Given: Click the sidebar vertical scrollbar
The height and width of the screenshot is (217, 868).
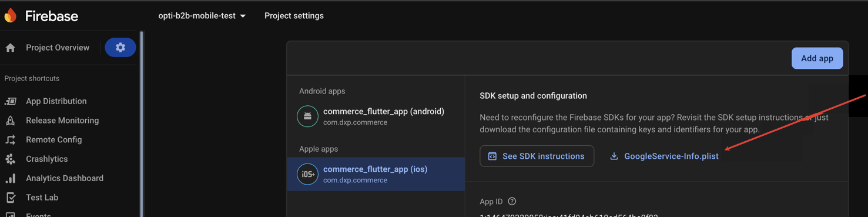Looking at the screenshot, I should (x=142, y=124).
